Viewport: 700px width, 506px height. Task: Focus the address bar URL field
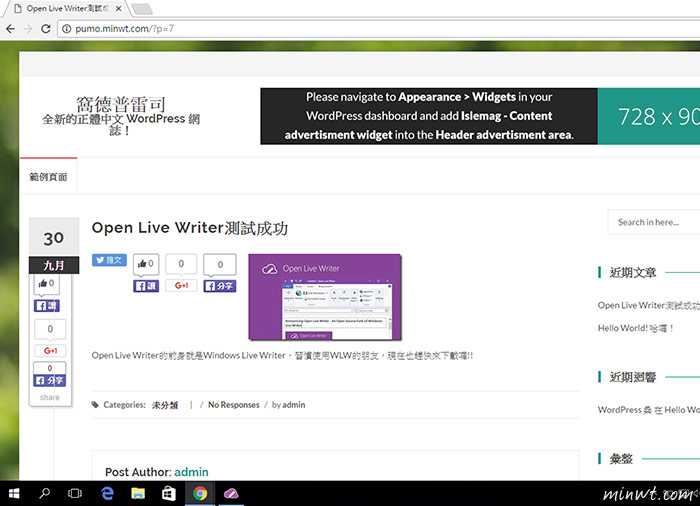(379, 29)
